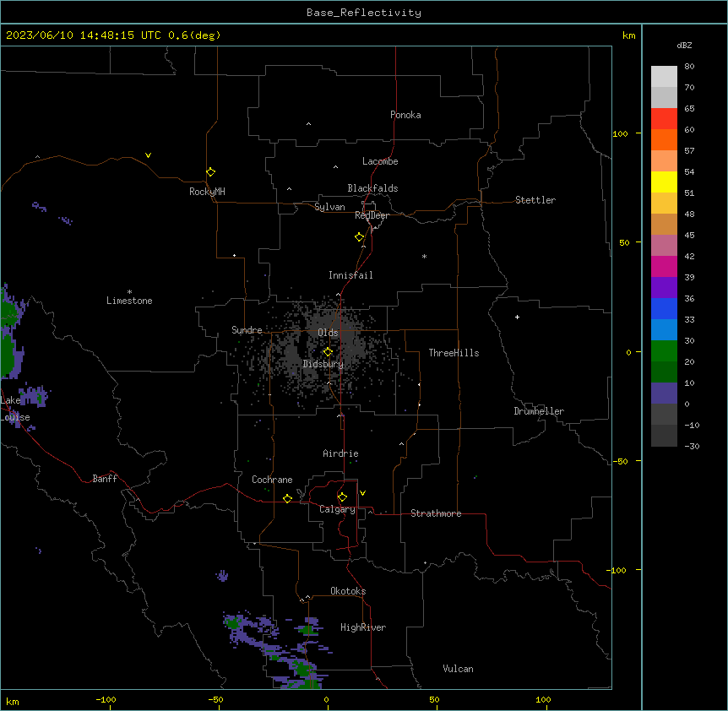
Task: Click the Ponoka label
Action: [405, 115]
